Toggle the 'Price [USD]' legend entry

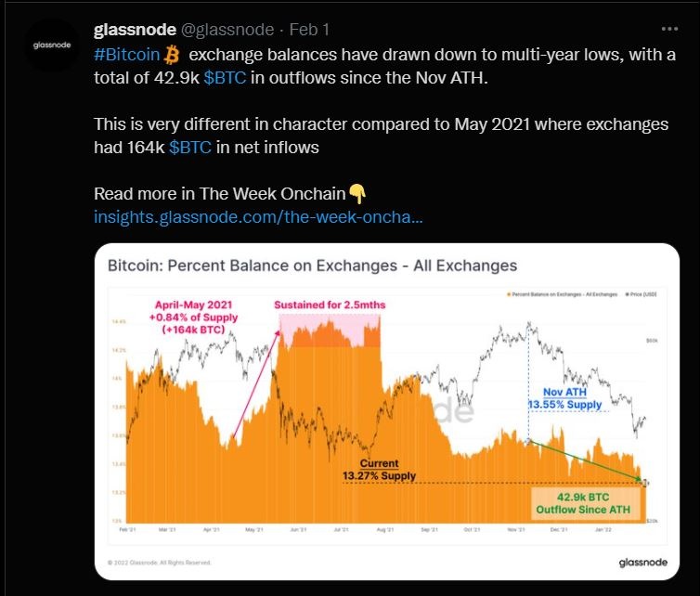pyautogui.click(x=639, y=295)
